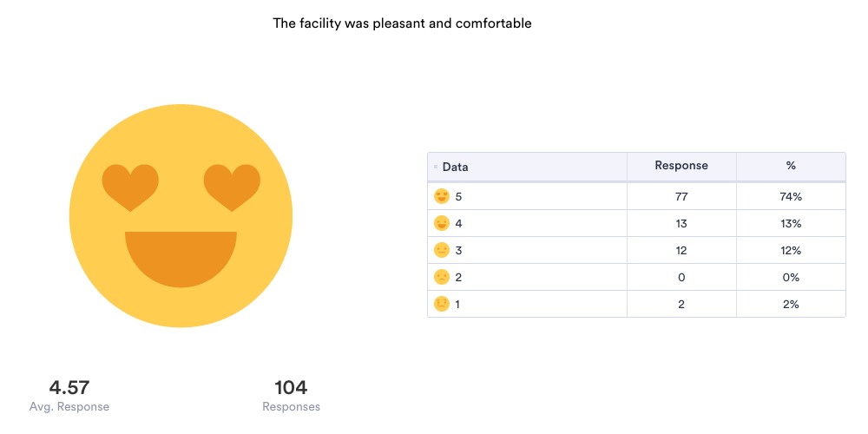Click the Response column header
Viewport: 868px width, 434px height.
point(681,166)
